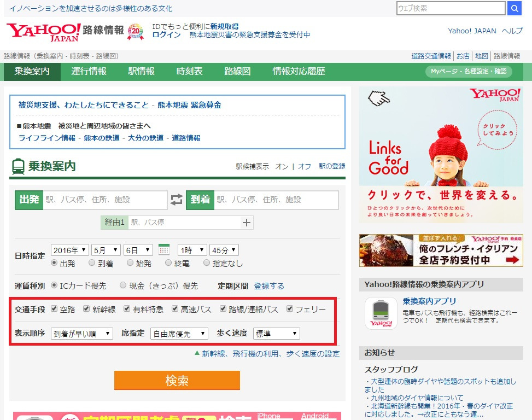Open the 大型連休の臨時ダイヤ staff blog entry
This screenshot has width=532, height=420.
[440, 386]
